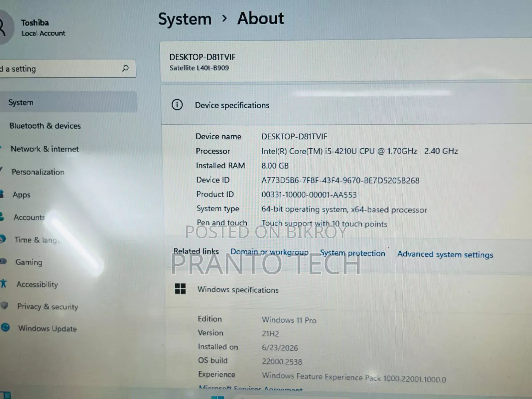Click version value 21H2
Screen dimensions: 532x399
[270, 333]
